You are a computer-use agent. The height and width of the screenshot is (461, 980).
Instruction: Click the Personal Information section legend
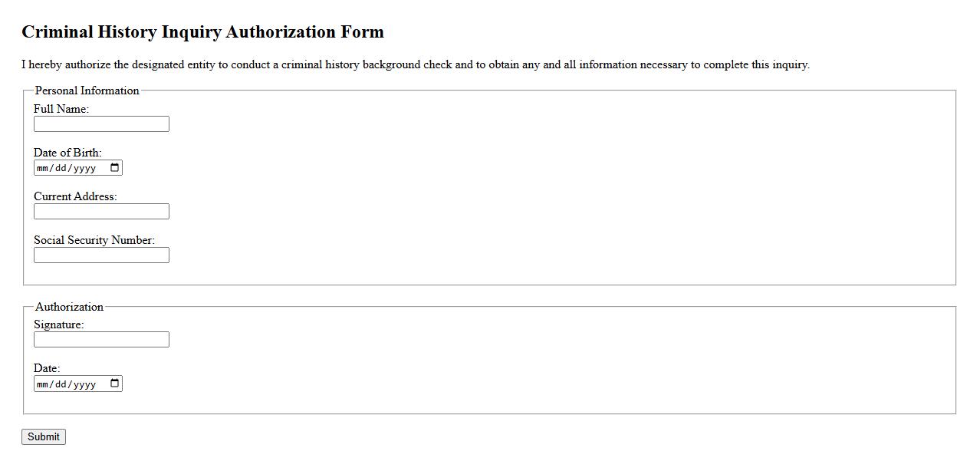(87, 91)
